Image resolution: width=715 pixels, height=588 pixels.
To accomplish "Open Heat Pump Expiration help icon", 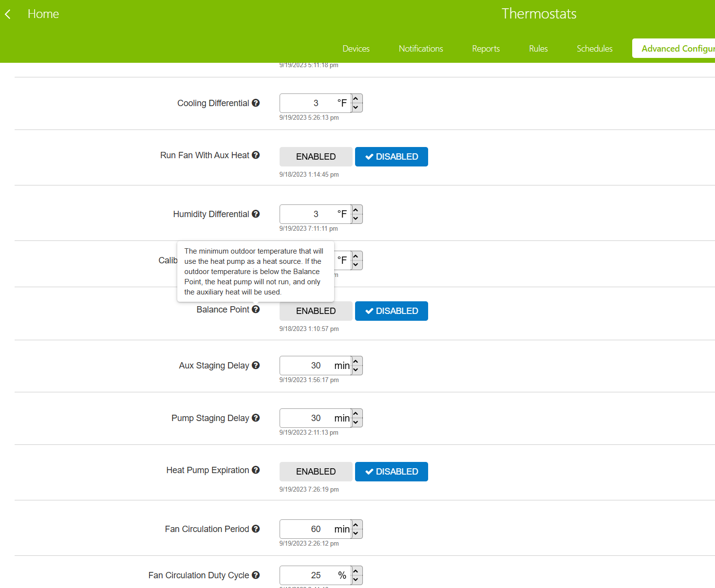I will pyautogui.click(x=256, y=470).
